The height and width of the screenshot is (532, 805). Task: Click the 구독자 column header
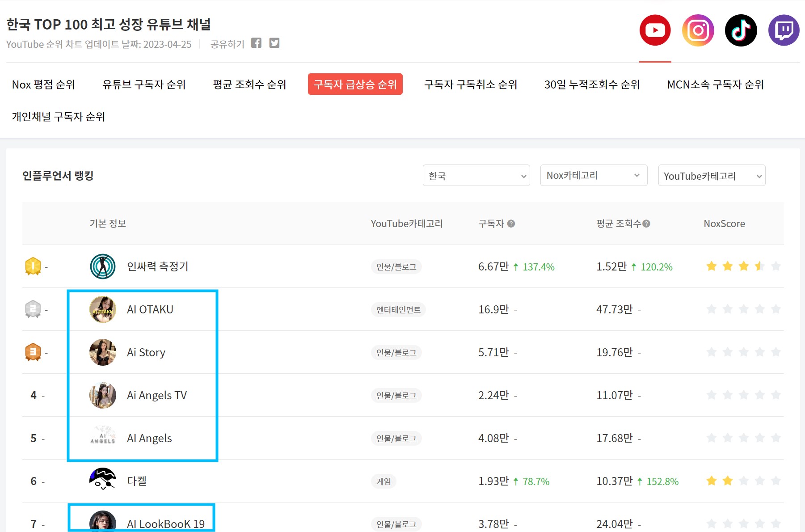[x=491, y=224]
